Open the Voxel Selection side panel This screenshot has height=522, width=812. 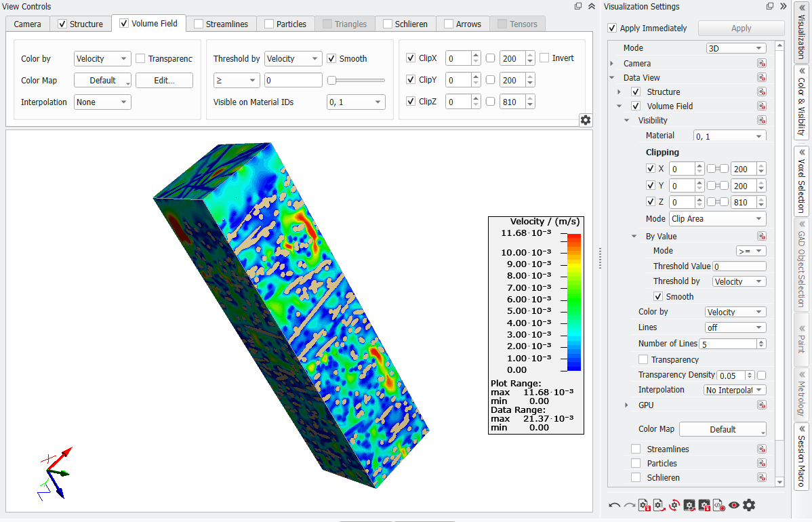click(801, 181)
